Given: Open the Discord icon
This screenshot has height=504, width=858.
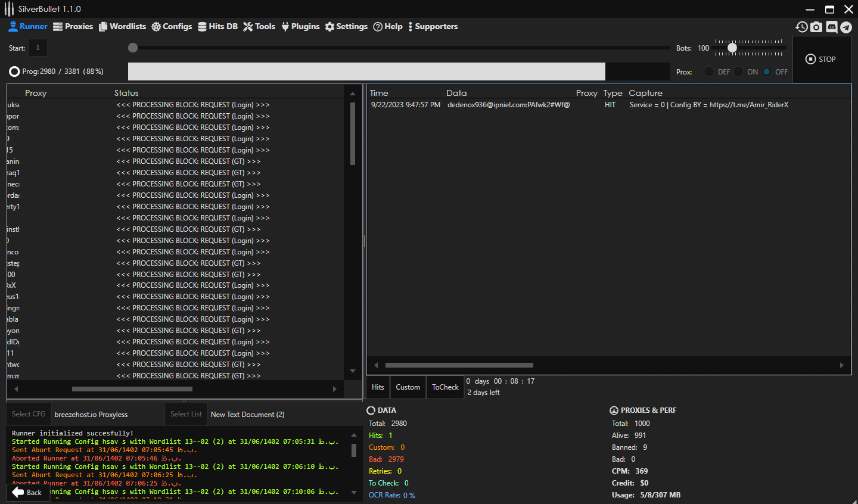Looking at the screenshot, I should [x=831, y=27].
